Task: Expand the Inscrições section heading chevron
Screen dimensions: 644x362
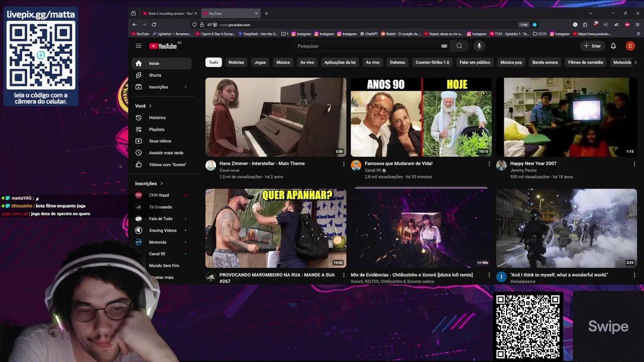Action: [x=162, y=184]
